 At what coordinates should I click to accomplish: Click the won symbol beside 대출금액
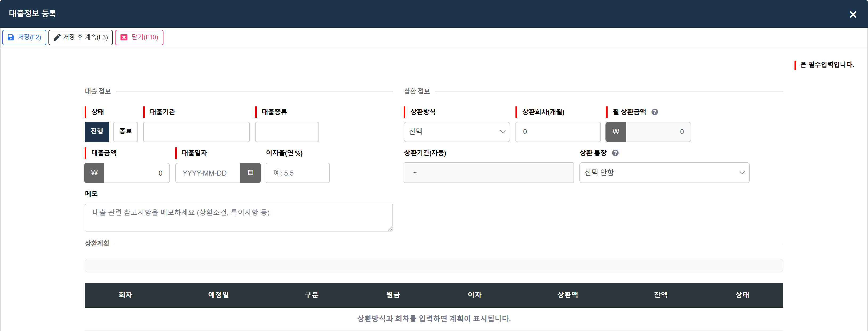coord(94,173)
